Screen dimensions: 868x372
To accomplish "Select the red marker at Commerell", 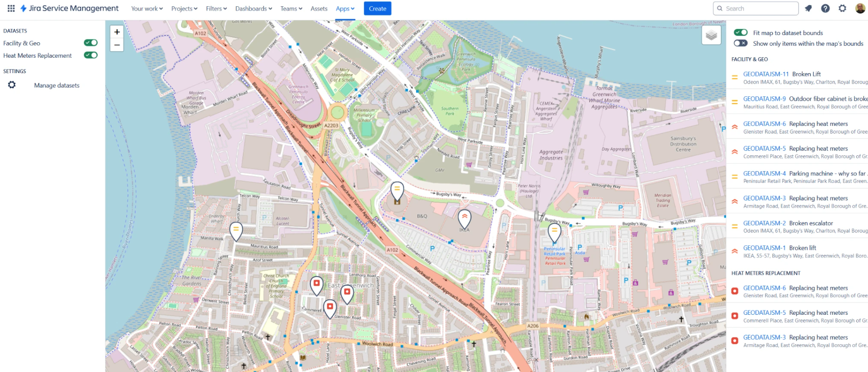I will [x=330, y=309].
